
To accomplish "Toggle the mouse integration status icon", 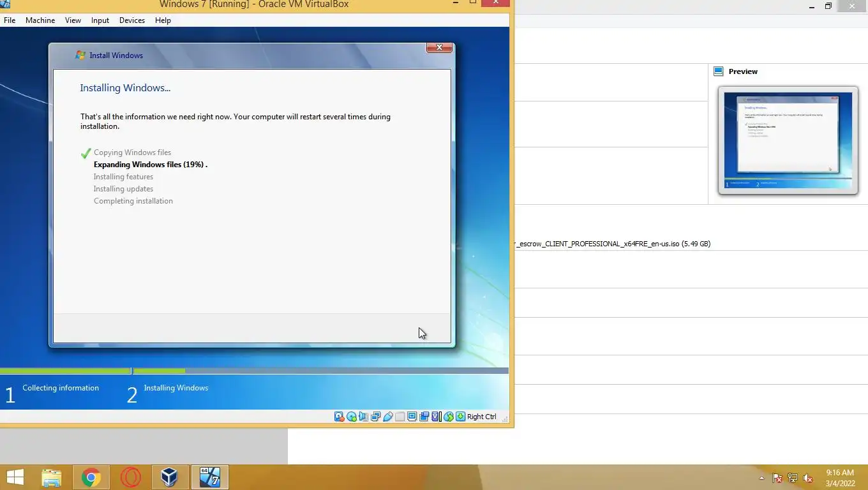I will pos(449,417).
